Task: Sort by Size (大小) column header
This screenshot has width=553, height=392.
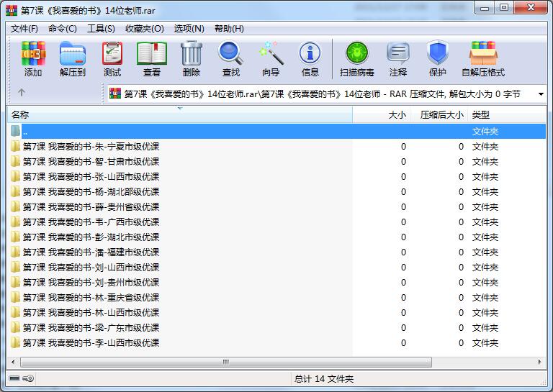Action: 381,115
